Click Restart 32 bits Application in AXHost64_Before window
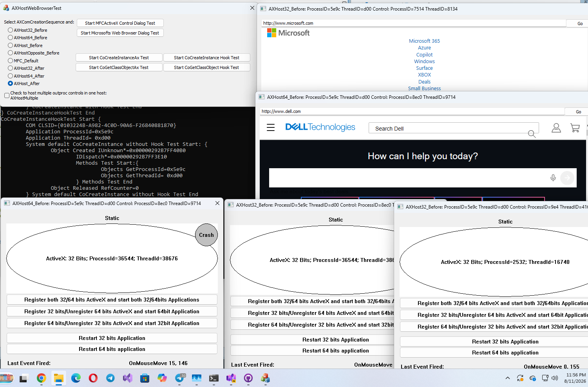This screenshot has width=588, height=387. tap(112, 338)
